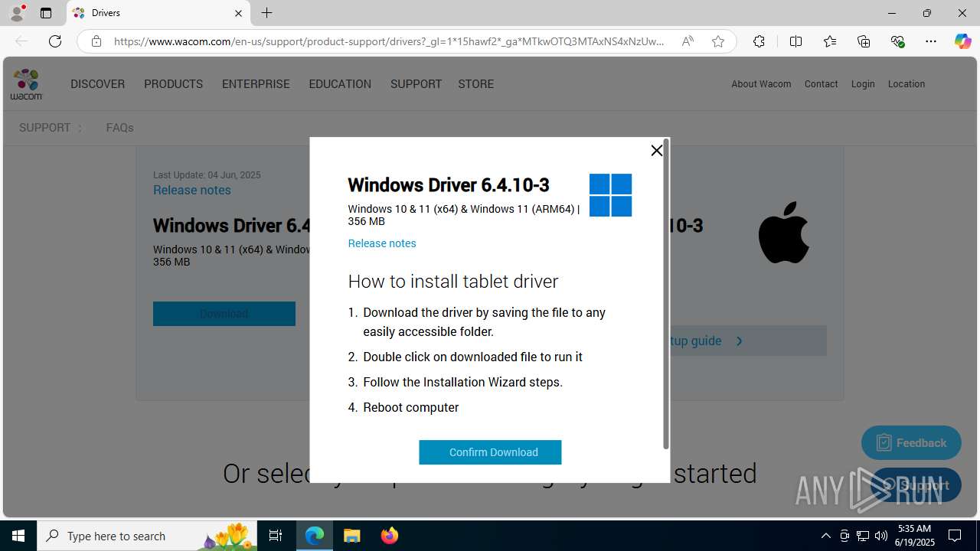Image resolution: width=980 pixels, height=551 pixels.
Task: Focus the address bar URL
Action: 389,41
